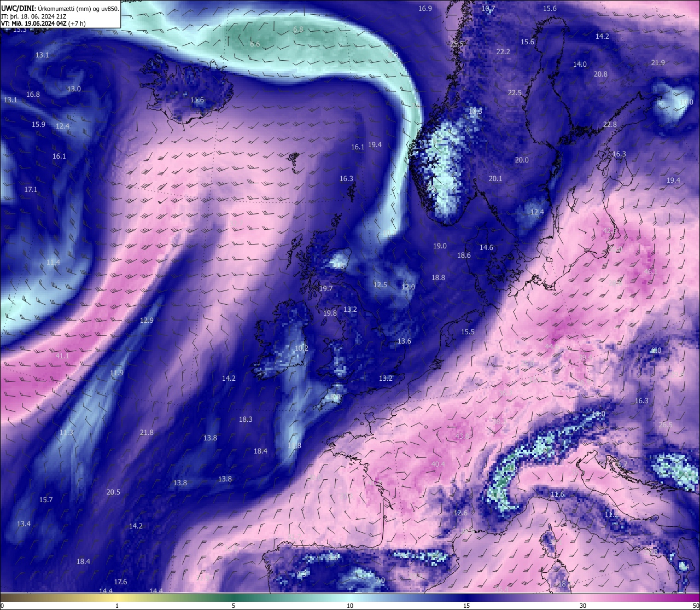Click the legend tick label 30

(583, 606)
